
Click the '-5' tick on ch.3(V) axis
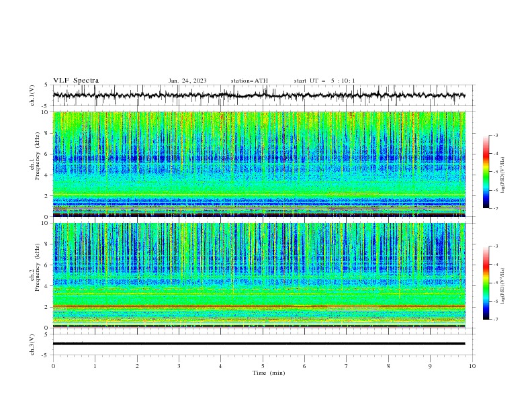point(46,355)
